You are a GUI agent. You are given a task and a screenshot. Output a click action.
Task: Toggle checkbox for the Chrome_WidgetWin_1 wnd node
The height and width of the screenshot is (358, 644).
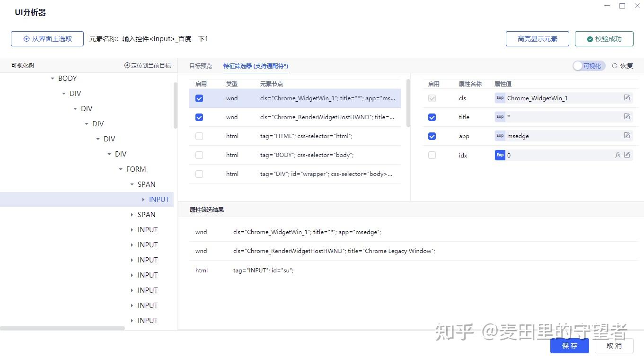pyautogui.click(x=199, y=98)
